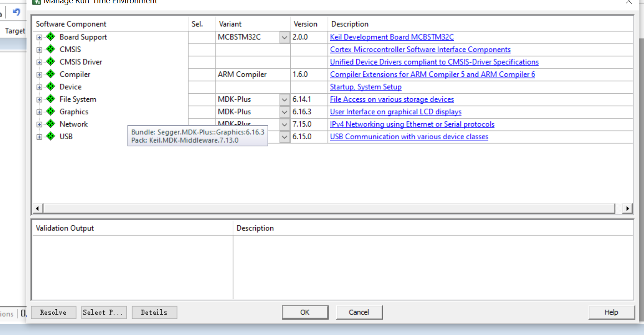
Task: Click the Select P... button
Action: click(104, 312)
